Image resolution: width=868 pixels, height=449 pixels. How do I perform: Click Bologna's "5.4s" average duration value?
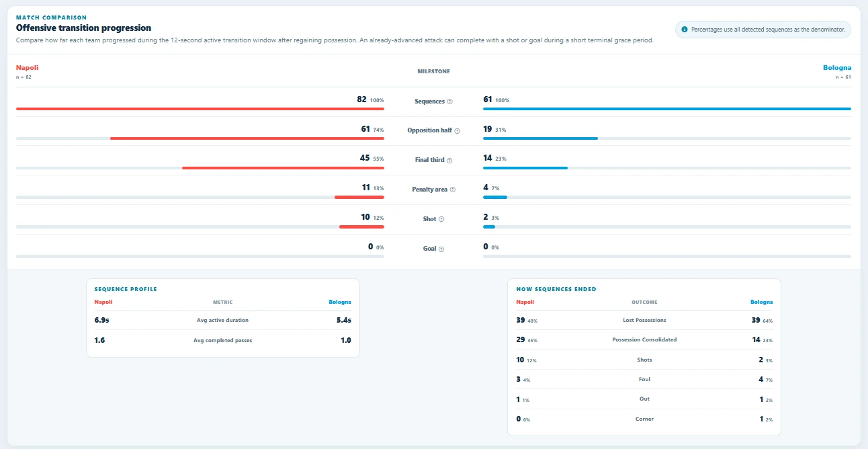coord(344,320)
